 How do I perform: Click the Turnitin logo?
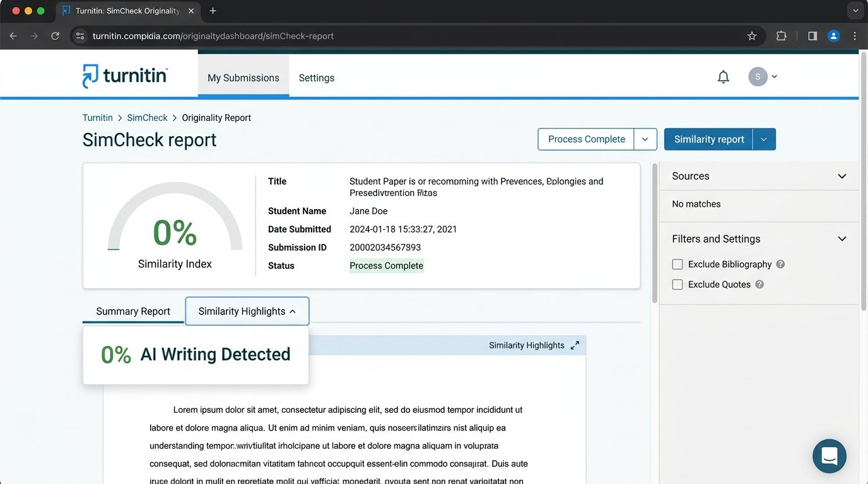[125, 76]
